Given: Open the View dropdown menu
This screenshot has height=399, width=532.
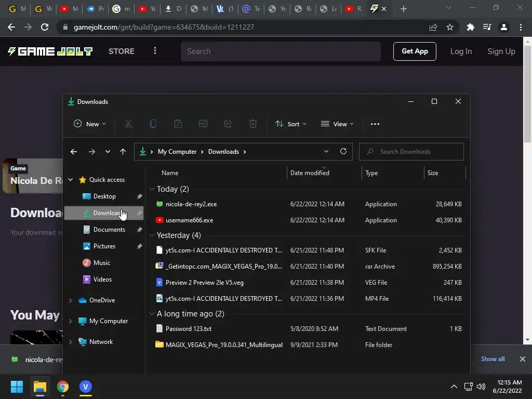Looking at the screenshot, I should [x=337, y=124].
